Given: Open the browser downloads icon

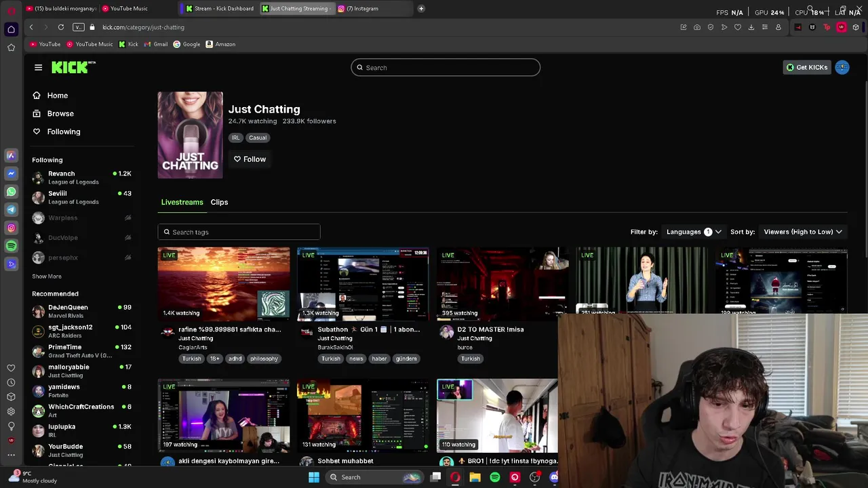Looking at the screenshot, I should coord(751,27).
